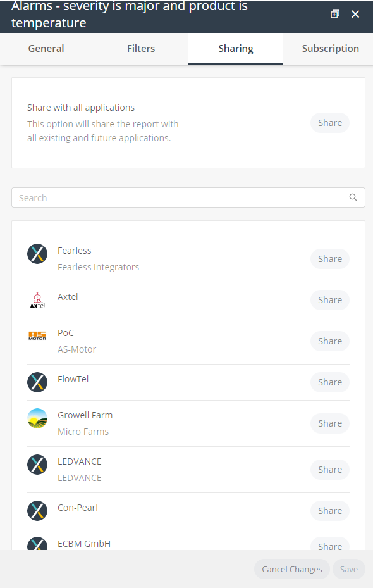Click the magnifying glass search icon

tap(353, 197)
